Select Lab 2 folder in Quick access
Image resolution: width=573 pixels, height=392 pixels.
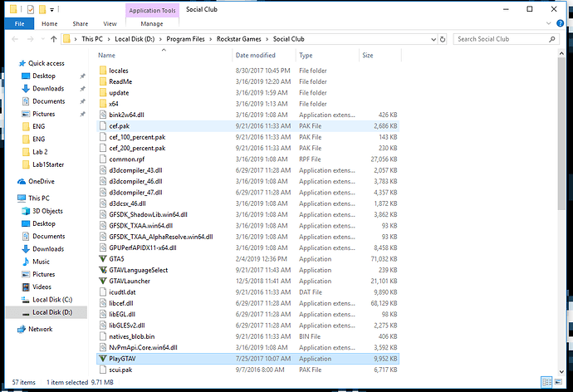click(x=40, y=152)
